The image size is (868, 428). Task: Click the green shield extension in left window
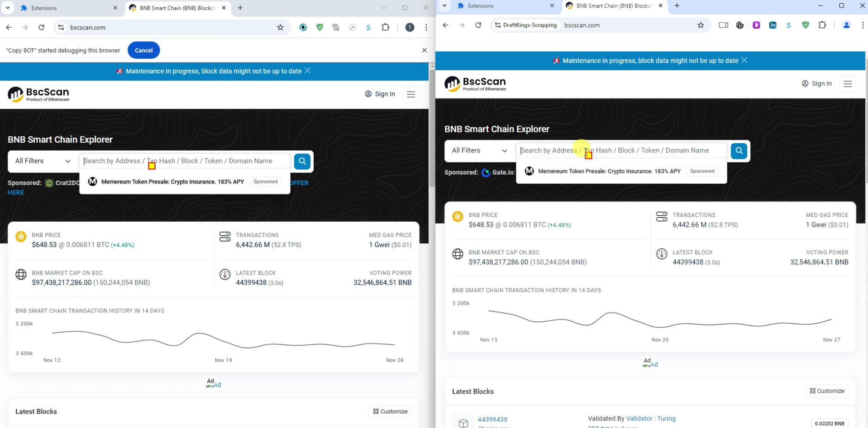(x=320, y=27)
